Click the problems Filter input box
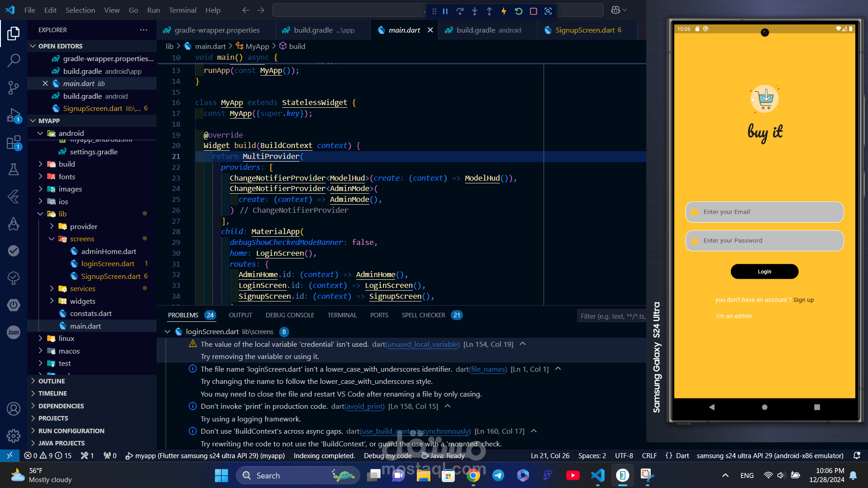Image resolution: width=868 pixels, height=488 pixels. (612, 316)
